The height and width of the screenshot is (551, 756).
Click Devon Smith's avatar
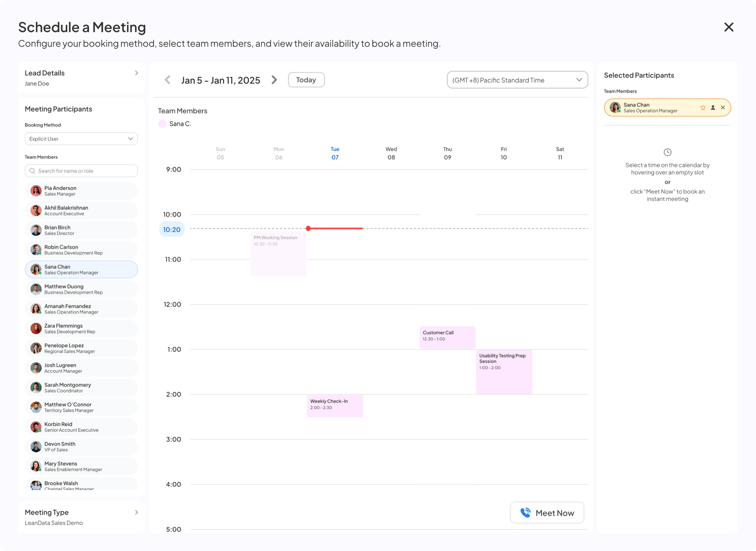tap(36, 447)
